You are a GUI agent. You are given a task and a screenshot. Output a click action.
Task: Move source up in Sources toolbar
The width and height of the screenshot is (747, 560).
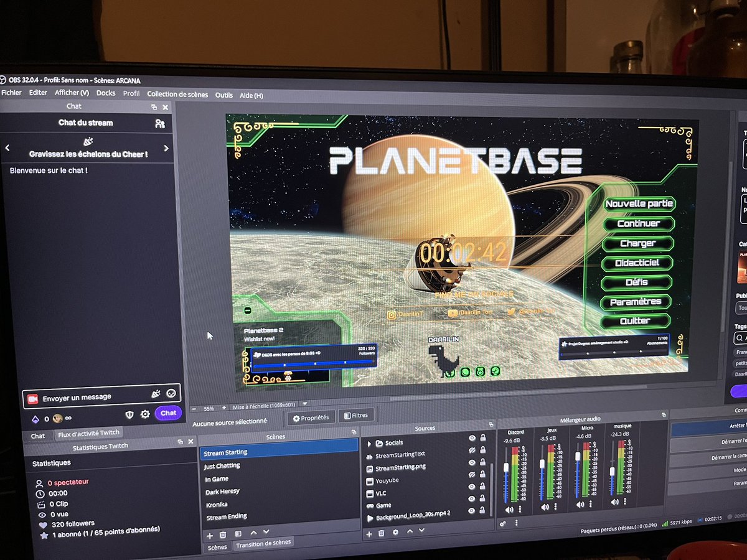[x=410, y=532]
